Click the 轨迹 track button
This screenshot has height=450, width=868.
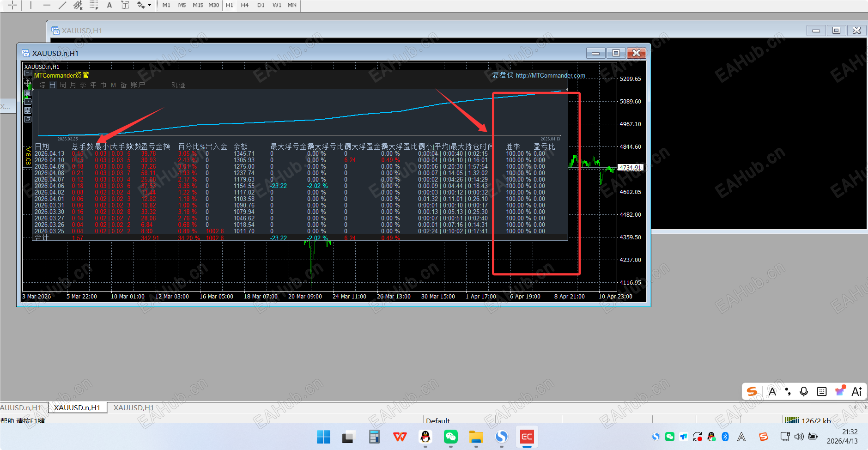point(178,85)
